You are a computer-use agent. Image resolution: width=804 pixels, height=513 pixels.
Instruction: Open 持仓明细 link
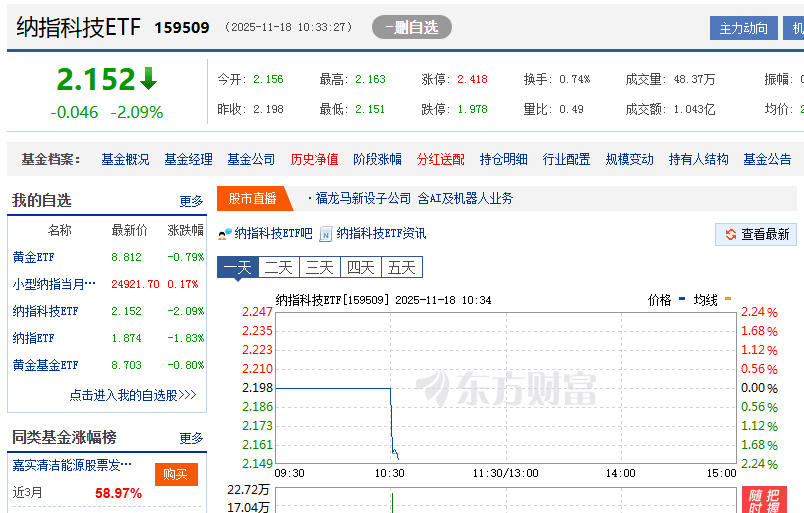coord(504,160)
